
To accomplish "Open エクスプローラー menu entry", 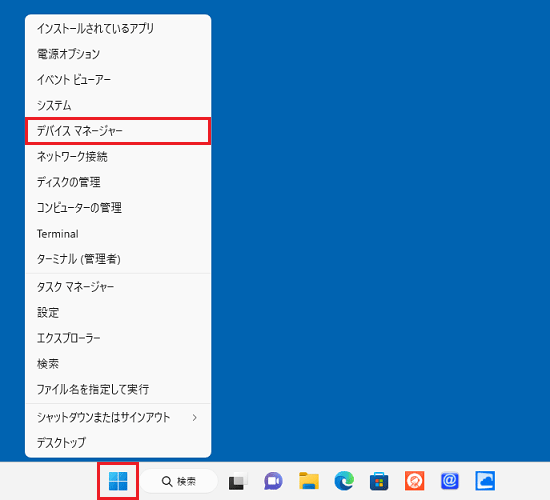I will coord(118,338).
